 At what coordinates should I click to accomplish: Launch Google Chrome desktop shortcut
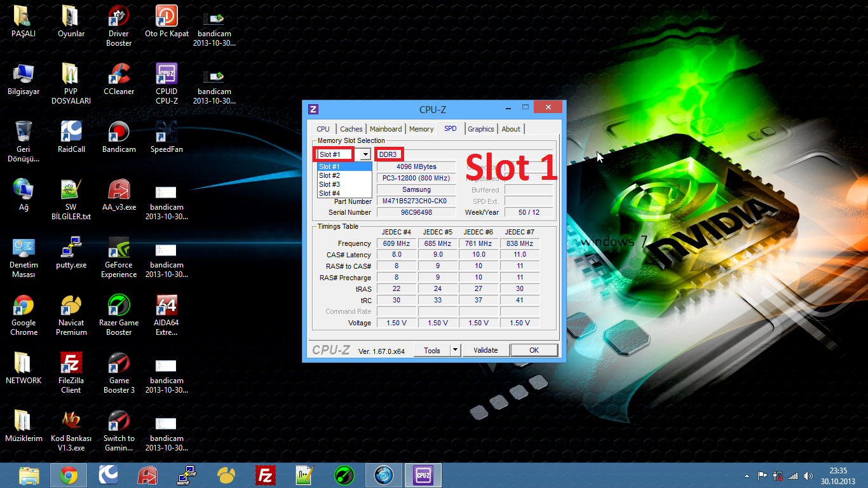coord(24,315)
